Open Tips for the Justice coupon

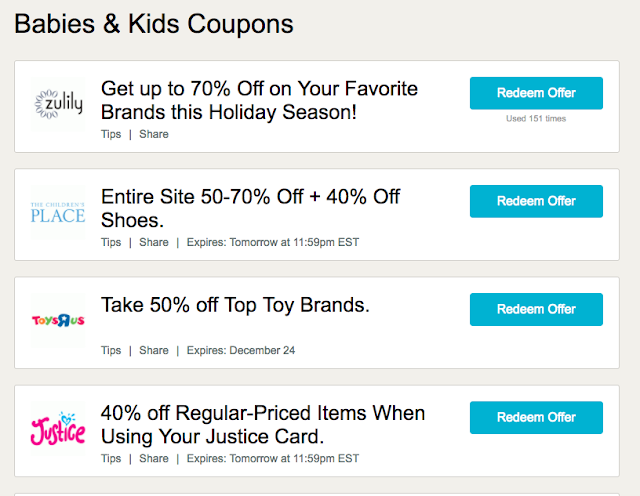point(111,458)
